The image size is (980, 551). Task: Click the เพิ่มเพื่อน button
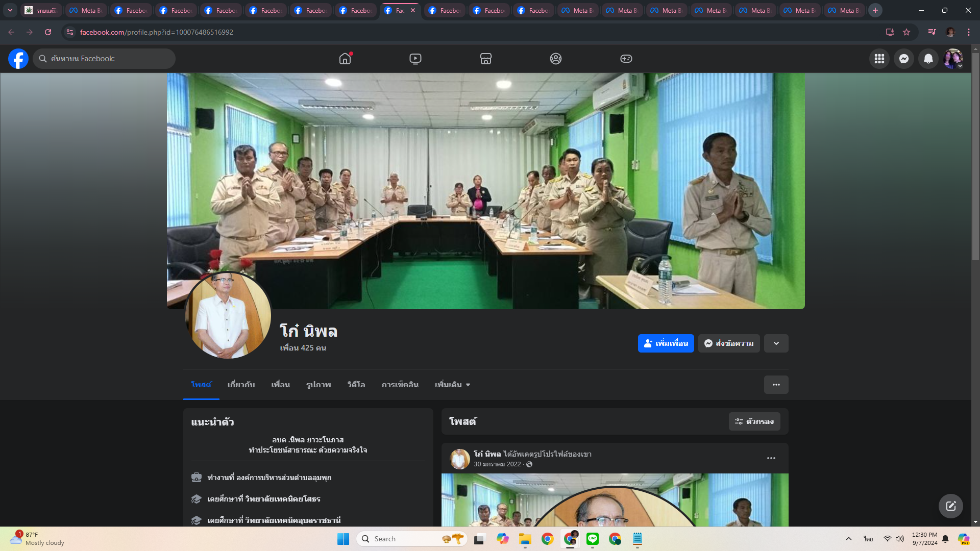click(666, 343)
